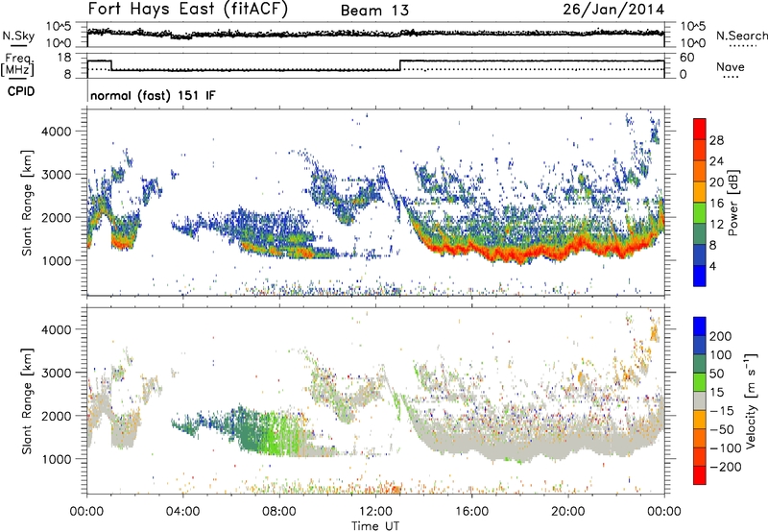768x532 pixels.
Task: Click the 'Freq. [MHz]' axis label
Action: 17,65
